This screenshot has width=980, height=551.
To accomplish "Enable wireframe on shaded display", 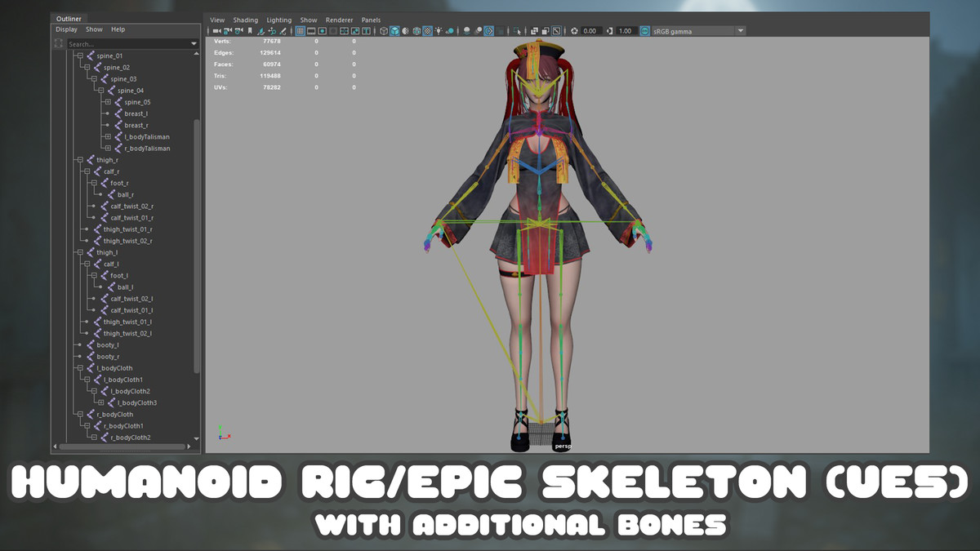I will pos(416,31).
